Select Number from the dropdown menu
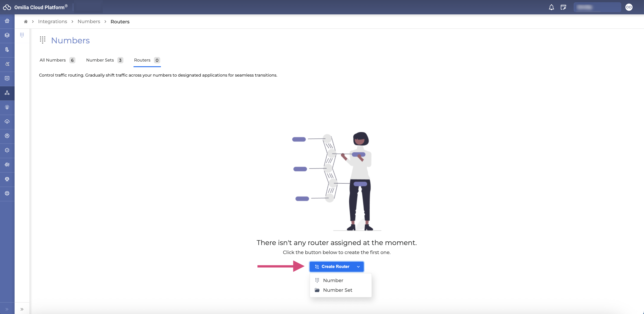Screen dimensions: 644x314 pyautogui.click(x=333, y=280)
